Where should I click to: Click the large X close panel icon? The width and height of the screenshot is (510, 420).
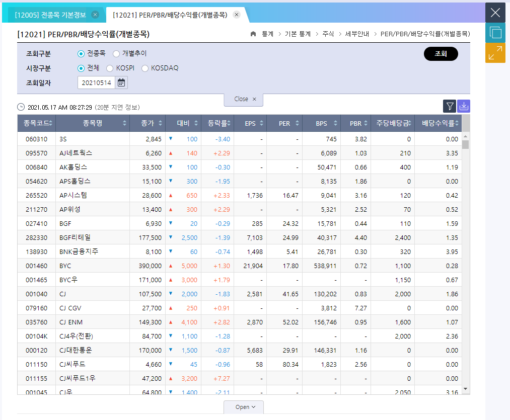[495, 13]
